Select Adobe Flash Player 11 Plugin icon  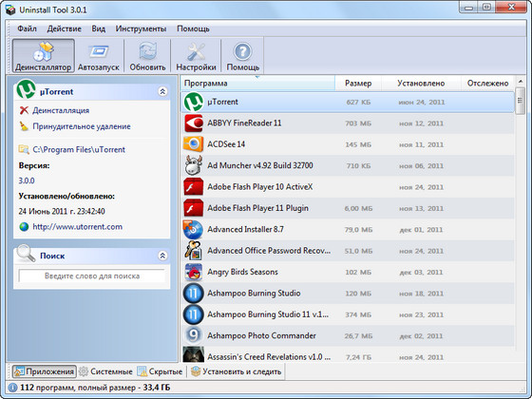(194, 208)
